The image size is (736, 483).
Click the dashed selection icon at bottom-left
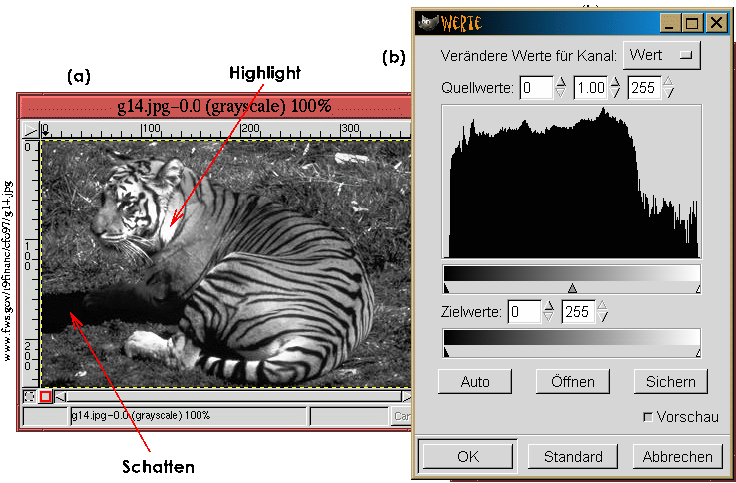pos(28,397)
